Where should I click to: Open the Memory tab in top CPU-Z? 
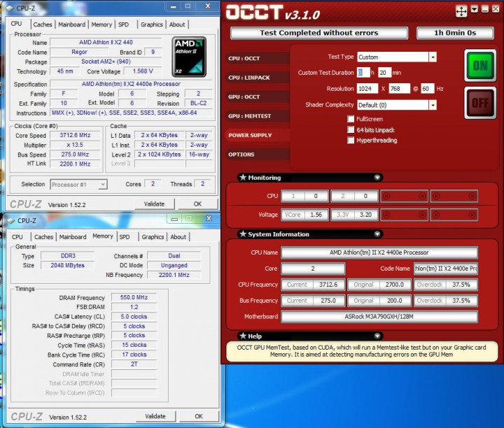point(101,24)
